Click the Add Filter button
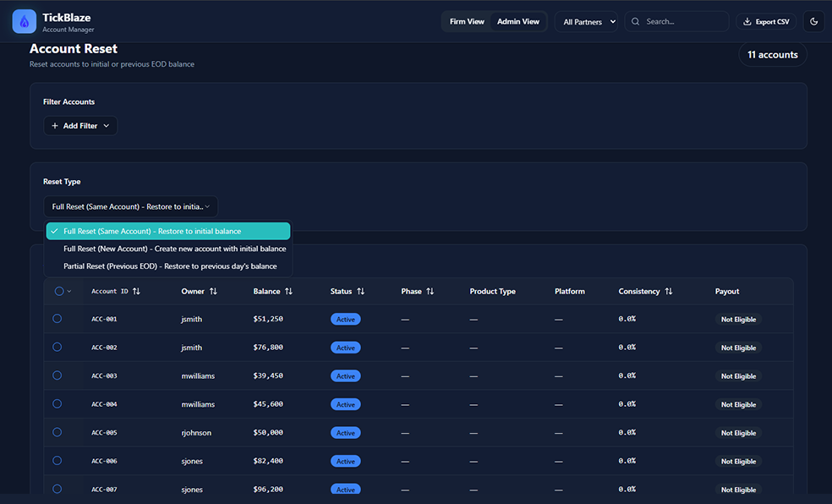The image size is (832, 504). pos(80,126)
